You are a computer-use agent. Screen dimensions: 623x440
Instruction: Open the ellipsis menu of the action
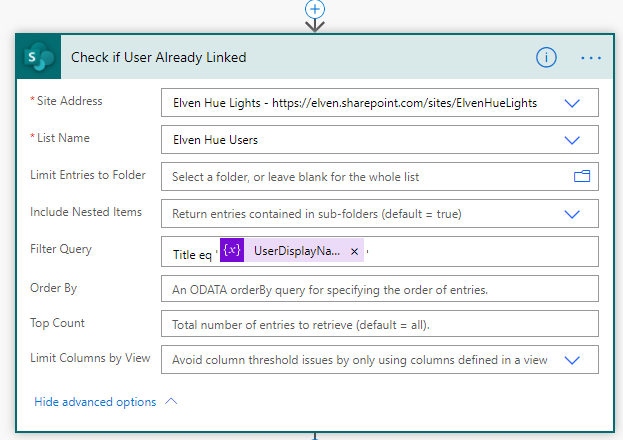click(591, 58)
